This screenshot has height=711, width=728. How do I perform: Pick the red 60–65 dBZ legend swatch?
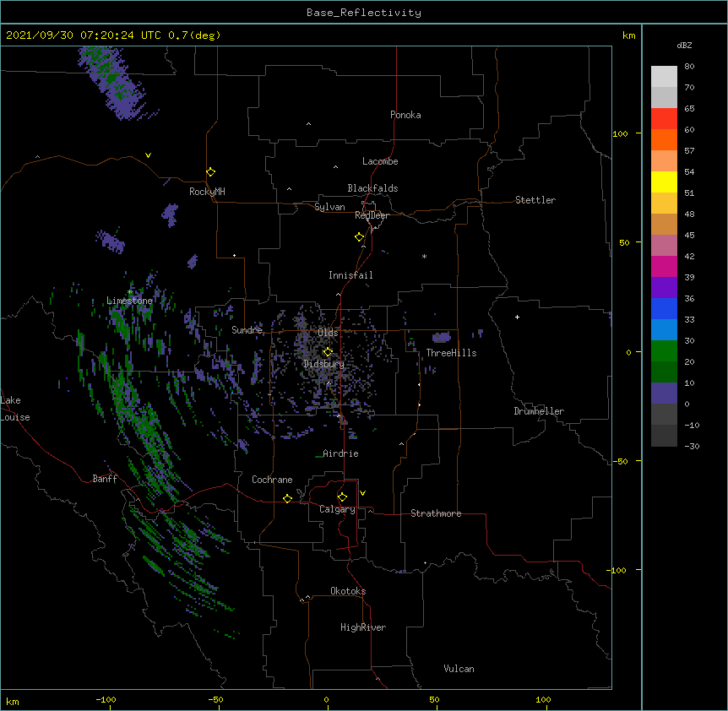click(664, 118)
